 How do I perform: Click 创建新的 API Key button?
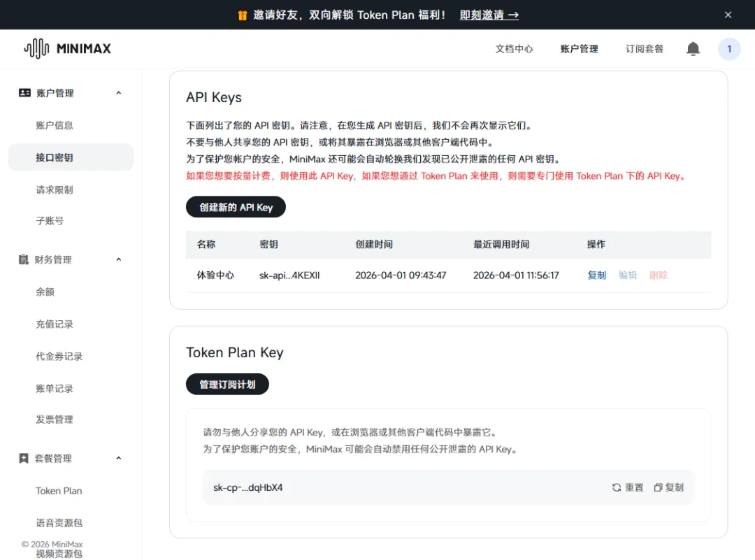point(236,207)
